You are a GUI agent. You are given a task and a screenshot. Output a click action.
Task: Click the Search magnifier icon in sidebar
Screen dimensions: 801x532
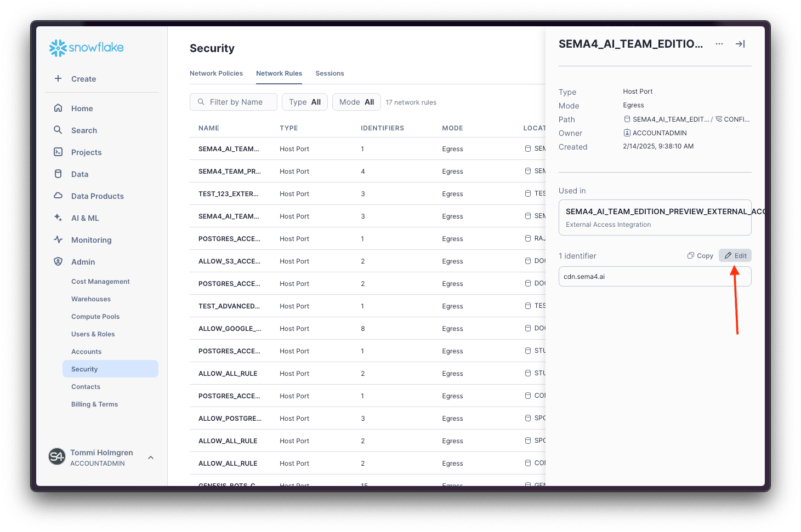click(x=58, y=130)
